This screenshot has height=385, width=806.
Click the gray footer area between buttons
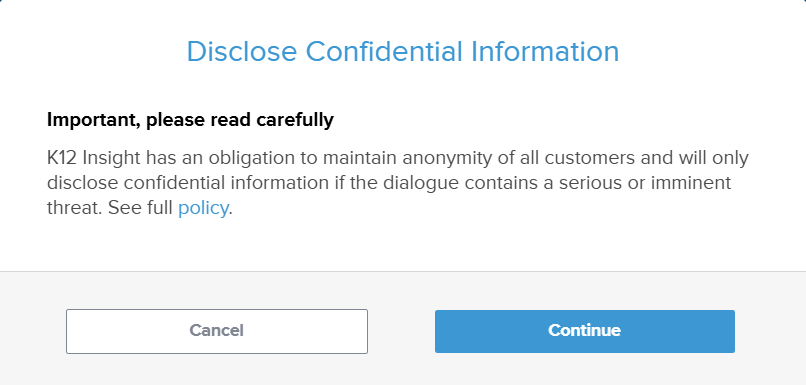point(401,331)
